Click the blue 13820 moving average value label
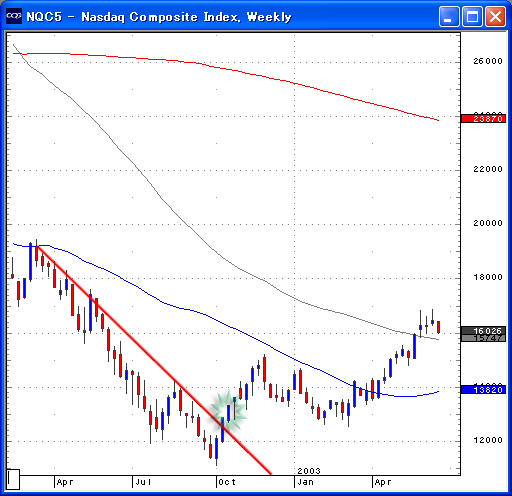 pos(483,390)
